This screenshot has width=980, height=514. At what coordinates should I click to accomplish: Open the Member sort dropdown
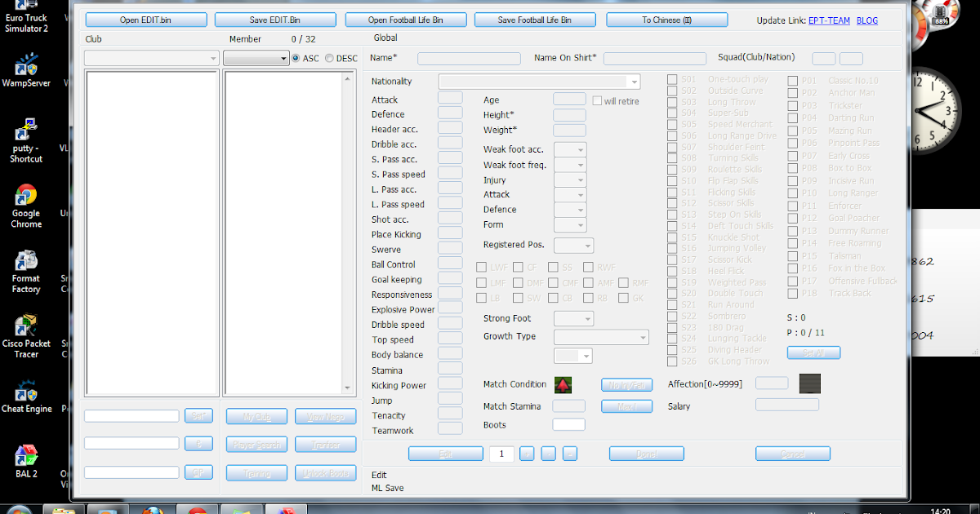(256, 59)
